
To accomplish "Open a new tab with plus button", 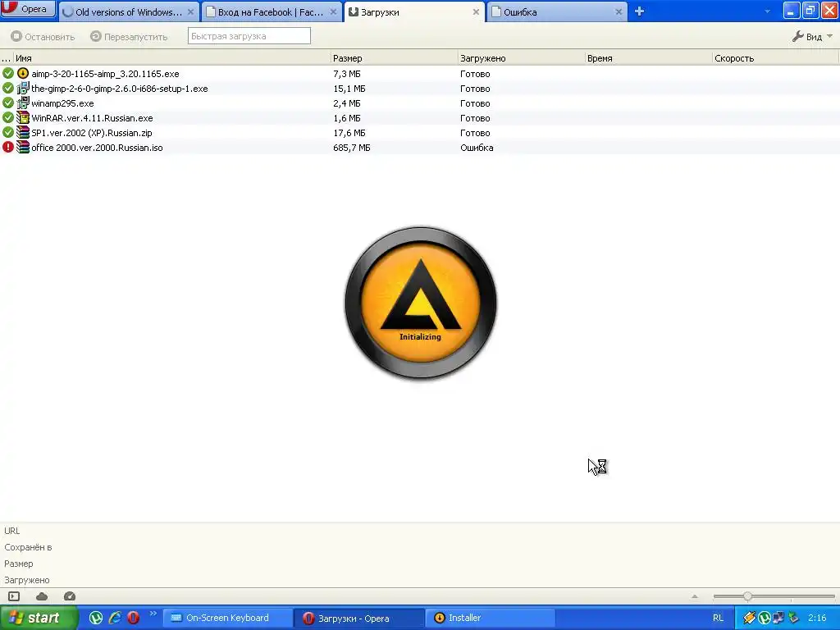I will click(639, 11).
